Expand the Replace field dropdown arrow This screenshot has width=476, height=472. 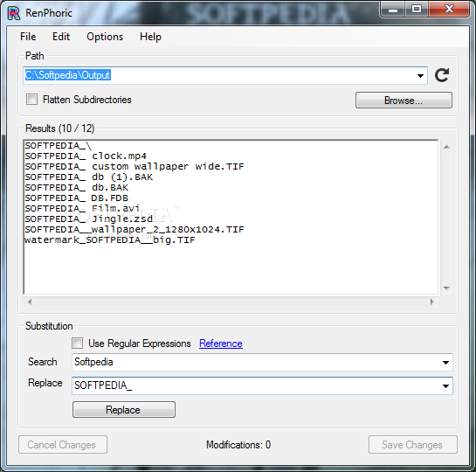[x=445, y=386]
